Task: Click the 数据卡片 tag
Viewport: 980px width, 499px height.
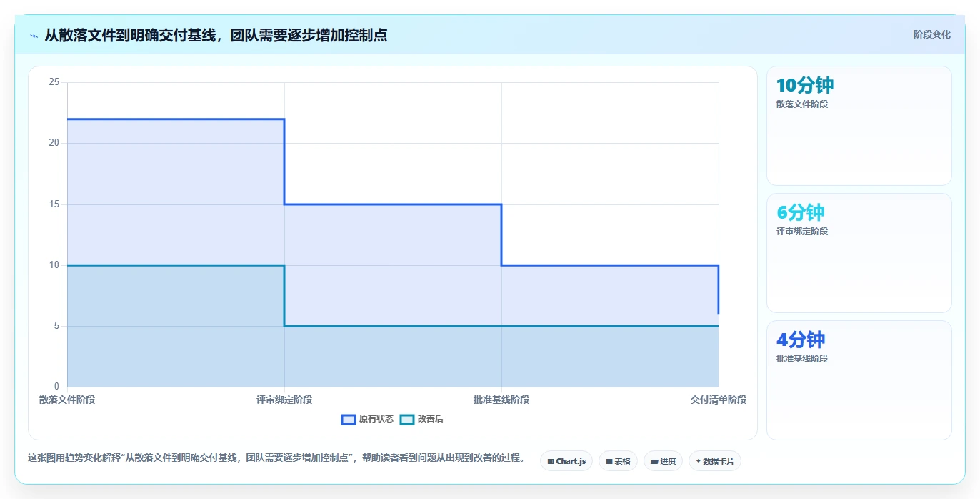Action: point(714,461)
